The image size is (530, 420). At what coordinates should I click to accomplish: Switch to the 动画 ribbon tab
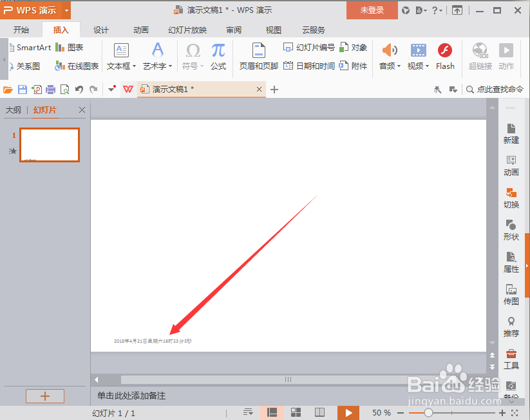tap(141, 30)
